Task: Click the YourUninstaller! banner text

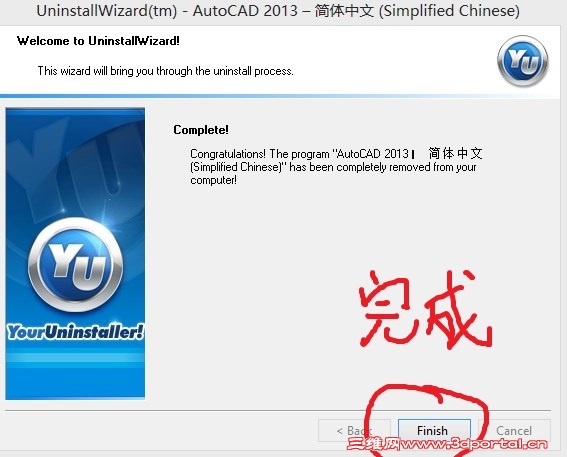Action: pos(75,332)
